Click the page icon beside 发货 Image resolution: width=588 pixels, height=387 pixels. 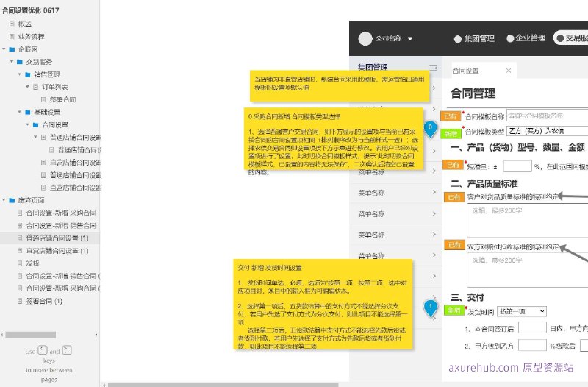[20, 263]
